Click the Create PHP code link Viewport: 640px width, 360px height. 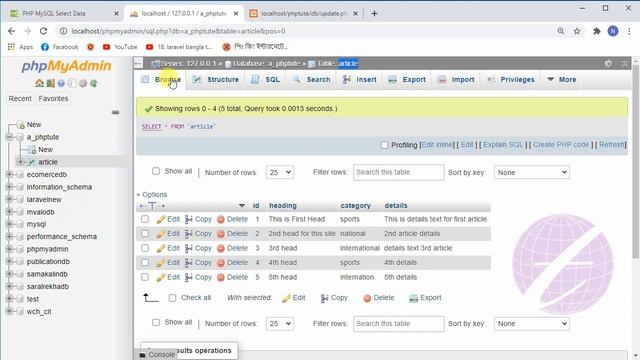[561, 145]
